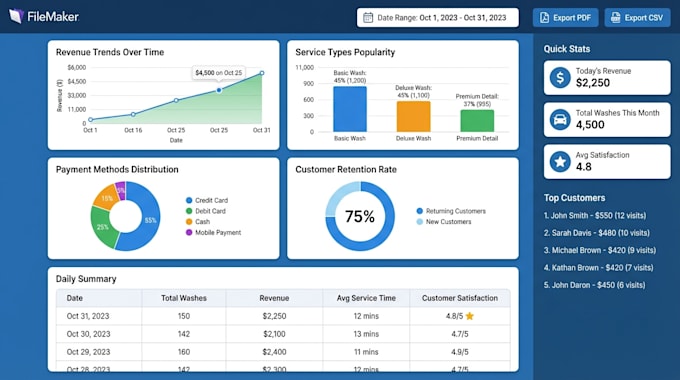Sort by the Revenue column header
The width and height of the screenshot is (680, 380).
pyautogui.click(x=274, y=298)
